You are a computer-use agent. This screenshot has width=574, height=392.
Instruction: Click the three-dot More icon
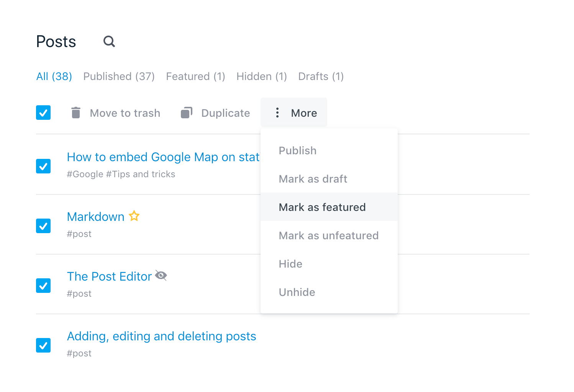277,113
